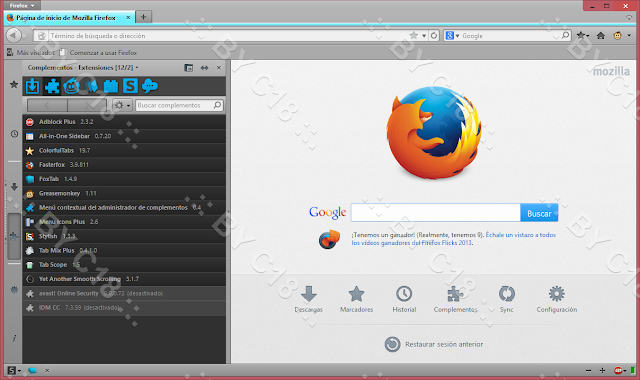Open the Stylish user styles category icon
640x380 pixels.
pyautogui.click(x=130, y=86)
